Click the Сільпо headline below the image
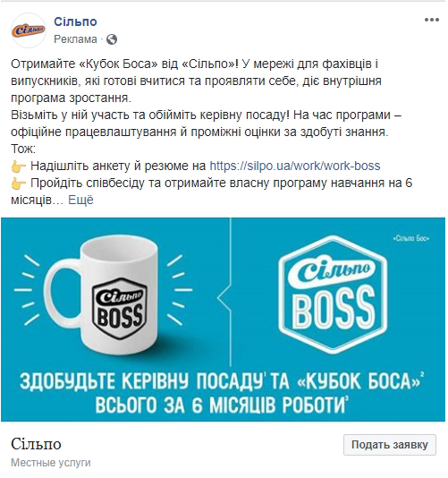Viewport: 448px width, 478px height. 36,444
